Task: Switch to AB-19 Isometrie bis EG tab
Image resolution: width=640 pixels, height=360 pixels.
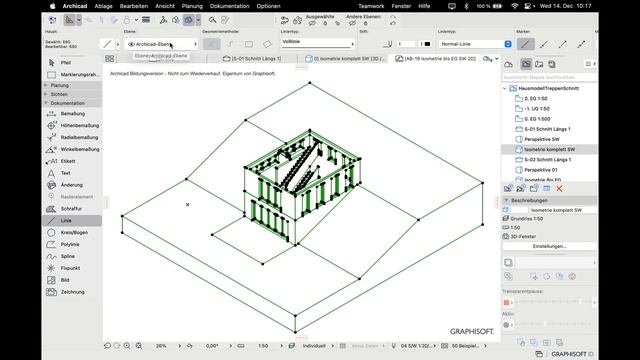Action: coord(436,59)
